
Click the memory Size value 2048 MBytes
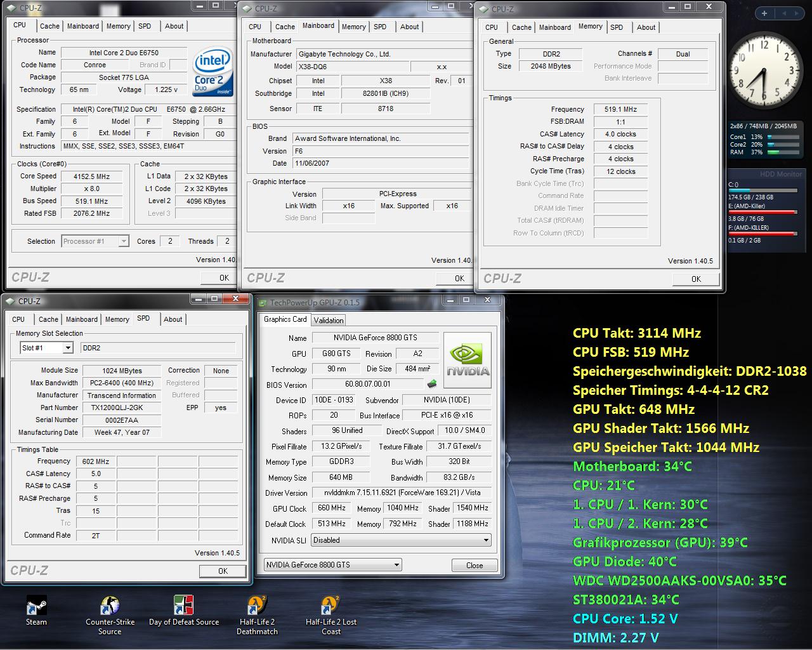[551, 66]
